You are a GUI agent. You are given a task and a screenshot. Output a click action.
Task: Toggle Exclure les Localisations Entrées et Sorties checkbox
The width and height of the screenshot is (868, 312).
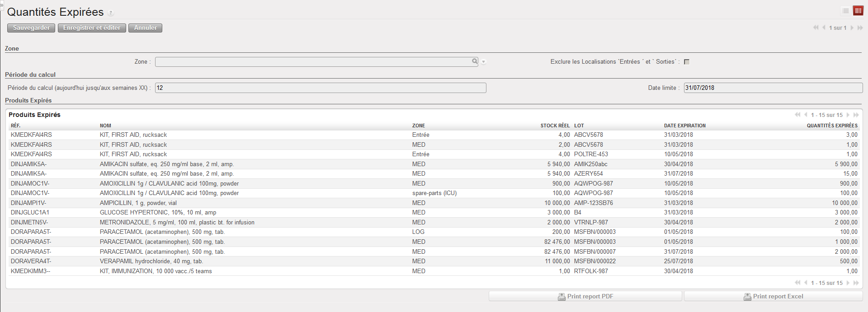tap(687, 62)
